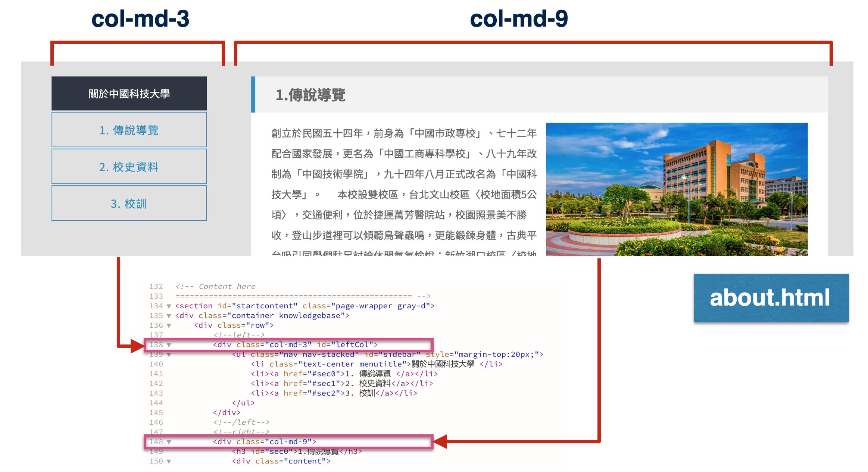Click the campus building photo

[676, 189]
